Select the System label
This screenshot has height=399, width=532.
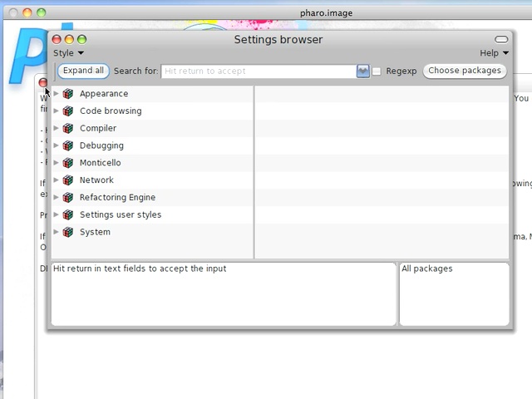(95, 232)
